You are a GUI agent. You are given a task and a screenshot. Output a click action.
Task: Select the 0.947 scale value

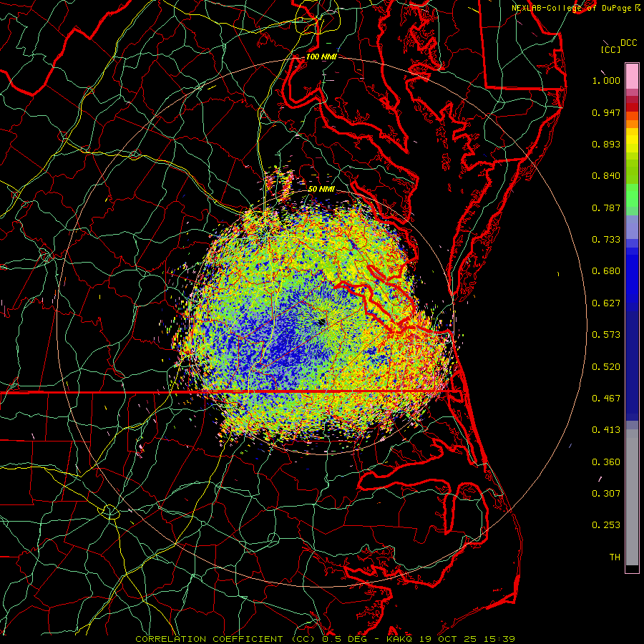[x=606, y=112]
